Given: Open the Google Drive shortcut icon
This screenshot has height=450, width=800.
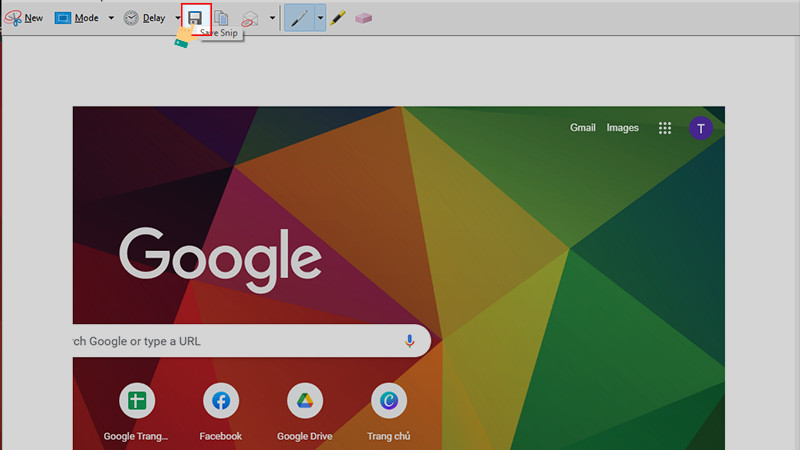Looking at the screenshot, I should click(305, 401).
